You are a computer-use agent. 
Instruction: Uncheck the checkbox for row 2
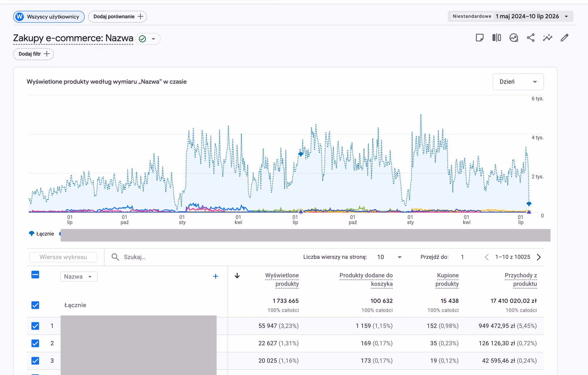(35, 343)
